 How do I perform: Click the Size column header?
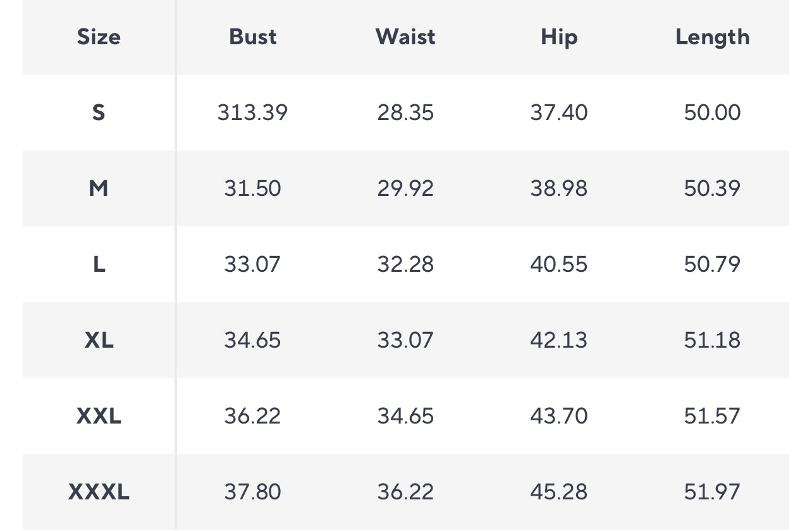[x=99, y=37]
